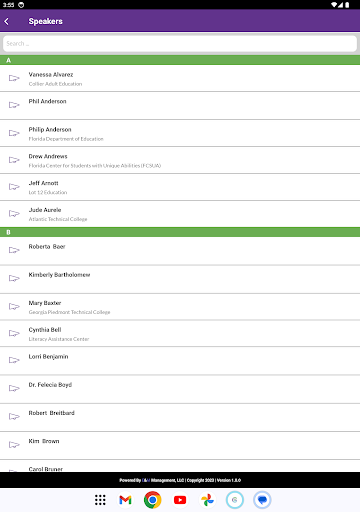This screenshot has width=360, height=512.
Task: Tap the pennant icon beside Roberta Baer
Action: pos(14,250)
